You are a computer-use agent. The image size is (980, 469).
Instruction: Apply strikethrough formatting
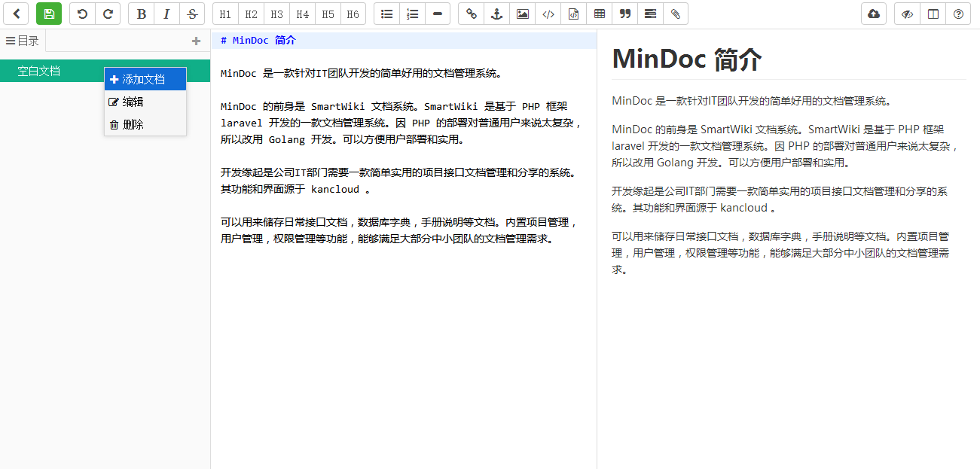[192, 14]
